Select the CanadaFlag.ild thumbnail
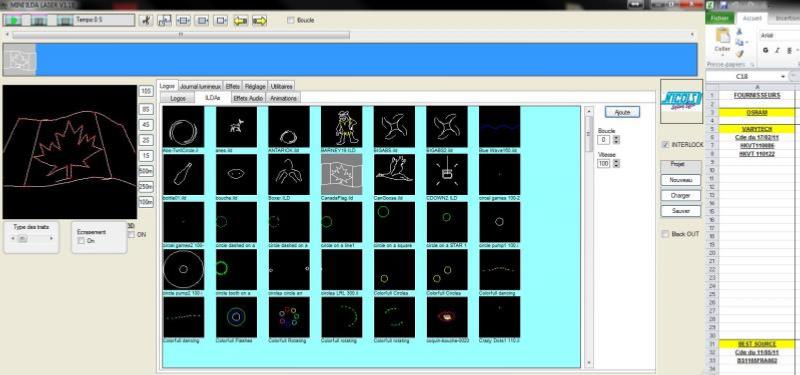The image size is (800, 375). [x=341, y=174]
